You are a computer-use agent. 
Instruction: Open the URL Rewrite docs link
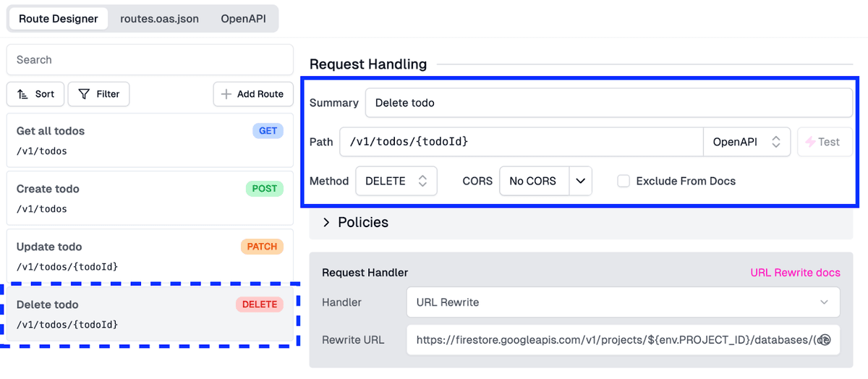pyautogui.click(x=795, y=273)
